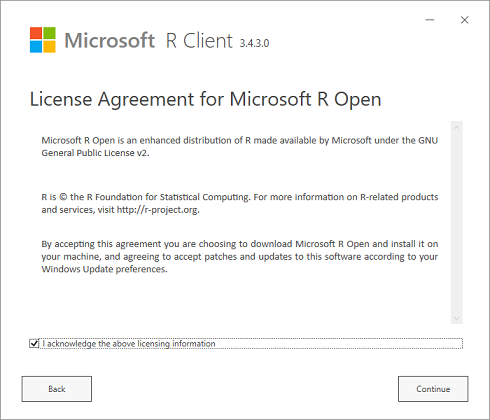Click the License Agreement for Microsoft R Open heading
Screen dimensions: 490x420
[x=205, y=99]
